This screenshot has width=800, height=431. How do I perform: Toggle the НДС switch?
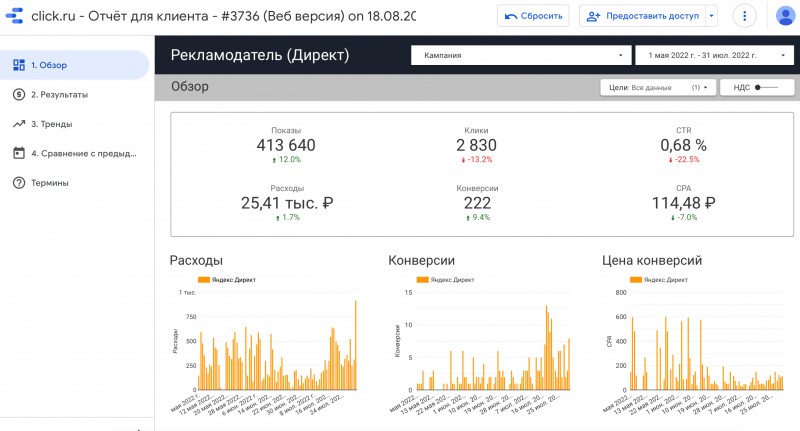pyautogui.click(x=767, y=88)
